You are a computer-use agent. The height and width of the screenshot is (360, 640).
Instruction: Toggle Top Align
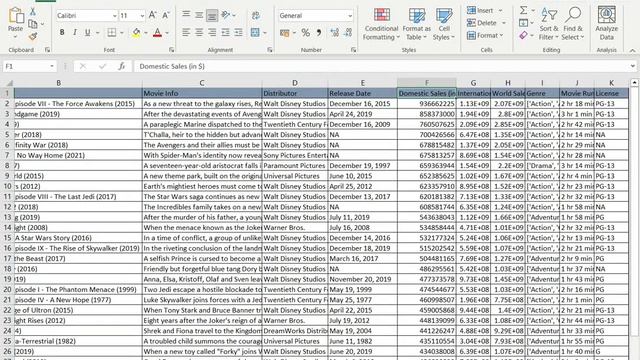186,15
